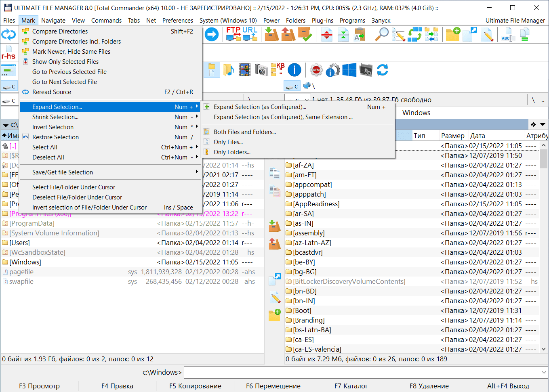The image size is (549, 392).
Task: Click F8 Удаление button
Action: pos(429,386)
